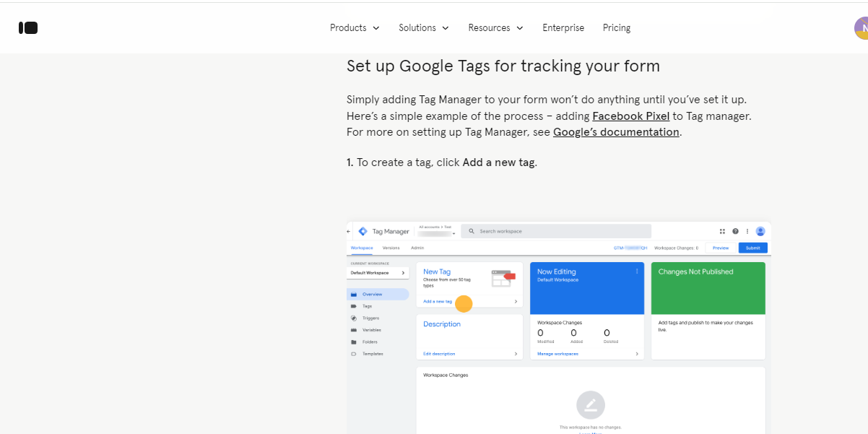Click the pencil icon under Workspace Changes panel

pos(591,405)
